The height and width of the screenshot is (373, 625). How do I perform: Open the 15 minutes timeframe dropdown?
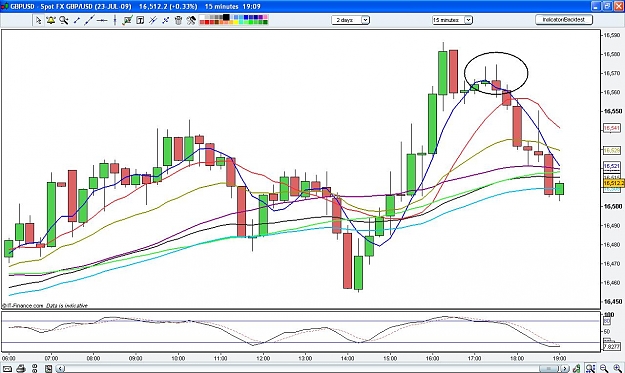click(x=452, y=20)
